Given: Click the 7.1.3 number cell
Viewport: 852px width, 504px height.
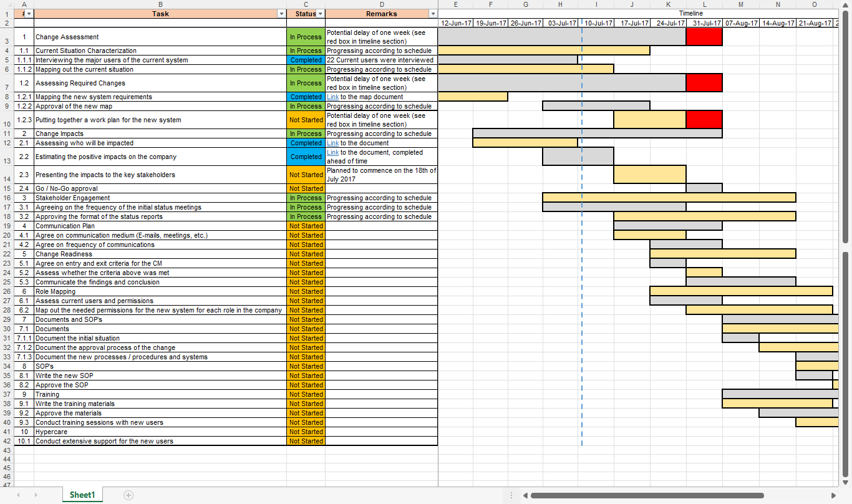Looking at the screenshot, I should (24, 357).
